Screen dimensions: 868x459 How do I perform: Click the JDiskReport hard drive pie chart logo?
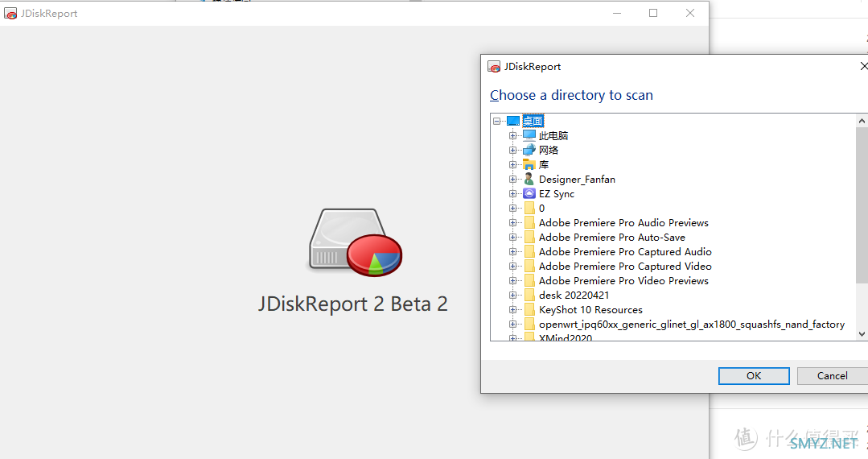(x=356, y=242)
